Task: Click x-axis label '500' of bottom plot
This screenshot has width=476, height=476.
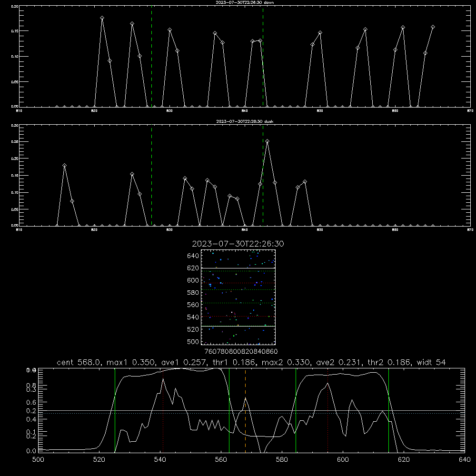Action: (x=38, y=459)
